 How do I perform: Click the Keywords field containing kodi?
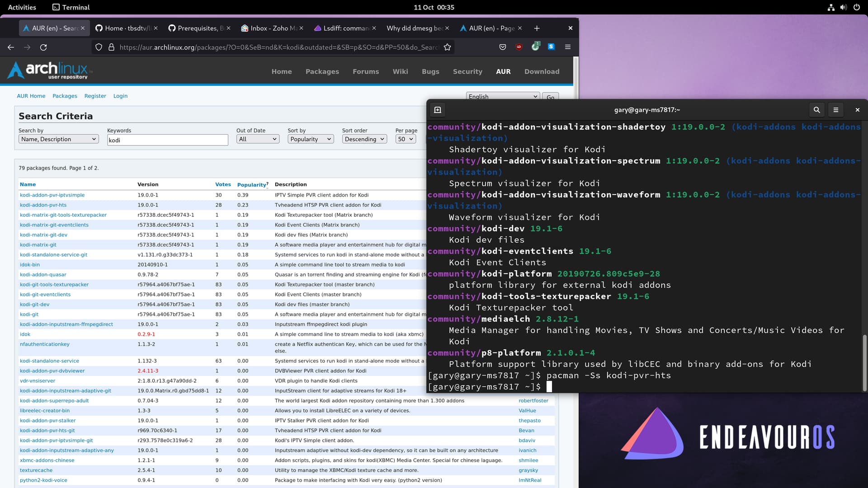[167, 140]
